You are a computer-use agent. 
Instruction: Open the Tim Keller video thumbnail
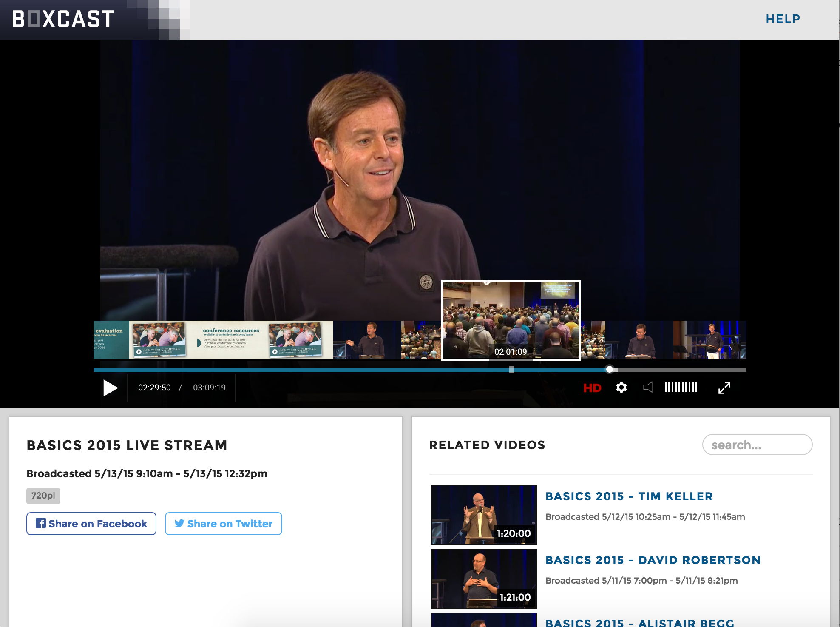484,515
